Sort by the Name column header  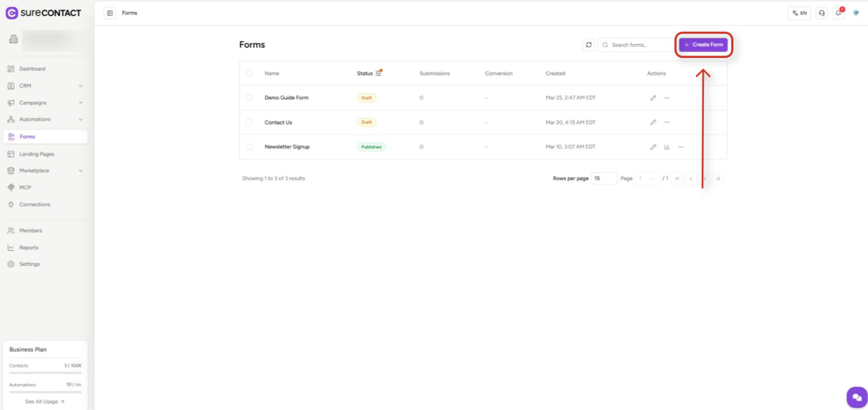click(x=272, y=73)
